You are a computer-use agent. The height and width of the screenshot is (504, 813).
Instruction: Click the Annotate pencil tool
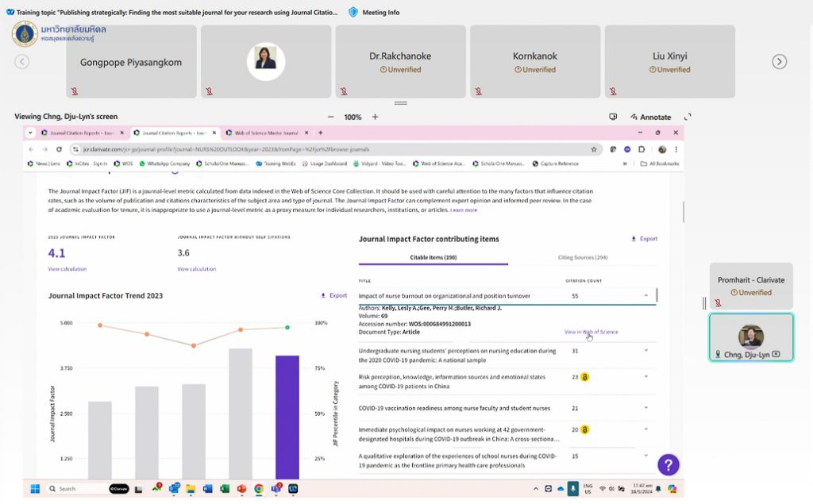(x=650, y=117)
